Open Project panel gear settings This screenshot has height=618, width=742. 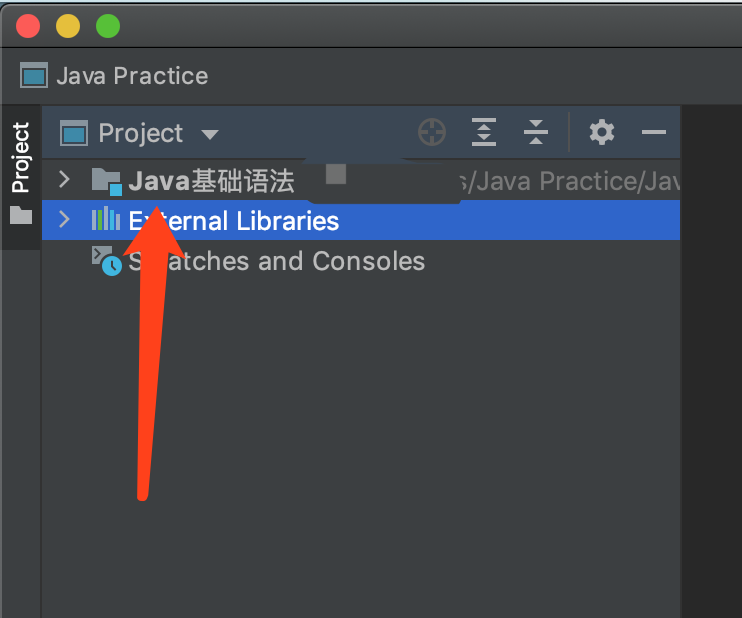point(601,132)
